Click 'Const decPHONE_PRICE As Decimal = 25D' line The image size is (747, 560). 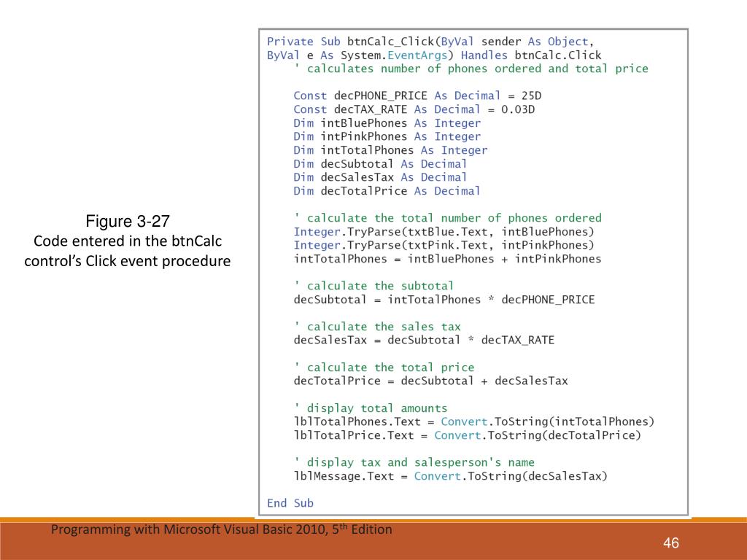pos(417,96)
